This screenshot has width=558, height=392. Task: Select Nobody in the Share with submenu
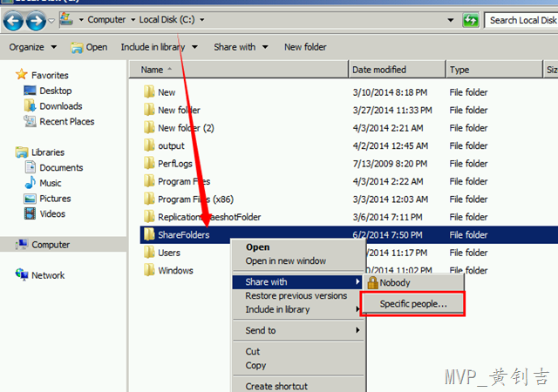pos(414,282)
